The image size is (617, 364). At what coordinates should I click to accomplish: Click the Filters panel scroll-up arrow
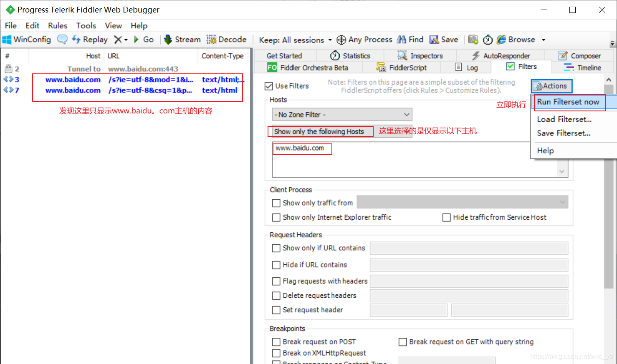tap(609, 80)
